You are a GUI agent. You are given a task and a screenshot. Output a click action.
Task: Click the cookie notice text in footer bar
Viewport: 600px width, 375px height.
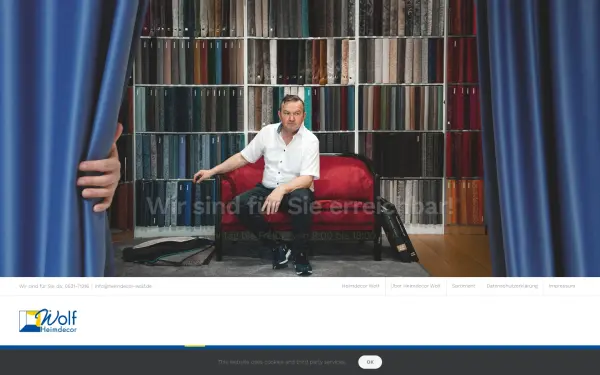(x=282, y=362)
